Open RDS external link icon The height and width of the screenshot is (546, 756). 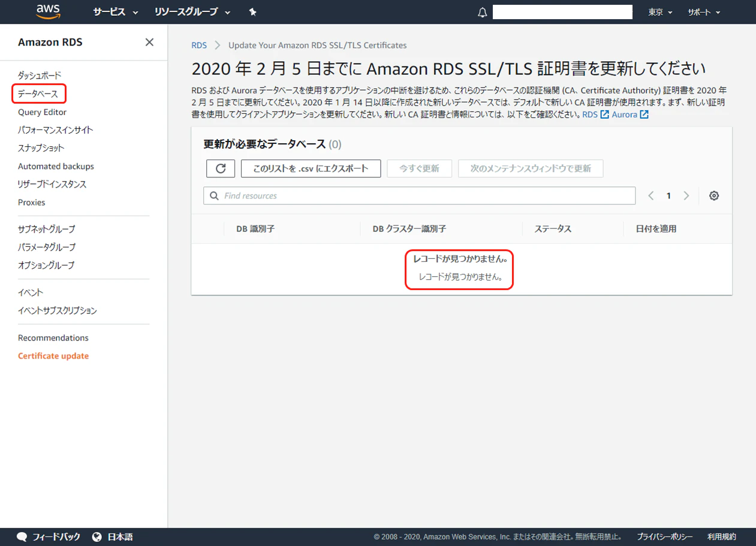coord(605,114)
